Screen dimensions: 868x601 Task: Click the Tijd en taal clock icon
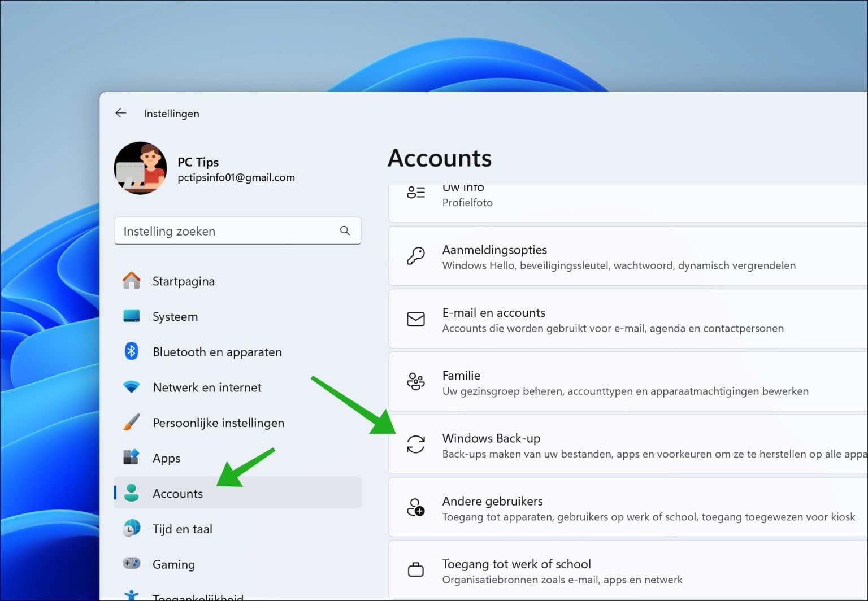click(132, 529)
